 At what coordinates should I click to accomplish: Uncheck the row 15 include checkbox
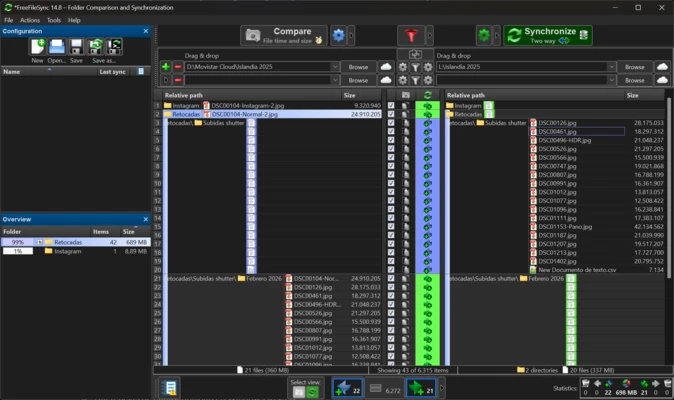[x=391, y=226]
